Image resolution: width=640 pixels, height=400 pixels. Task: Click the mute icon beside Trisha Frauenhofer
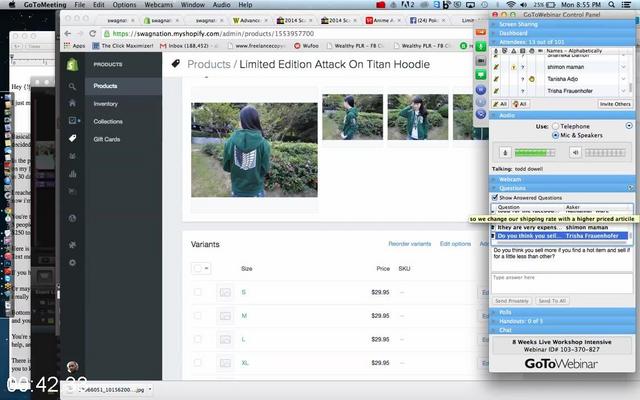(x=496, y=91)
